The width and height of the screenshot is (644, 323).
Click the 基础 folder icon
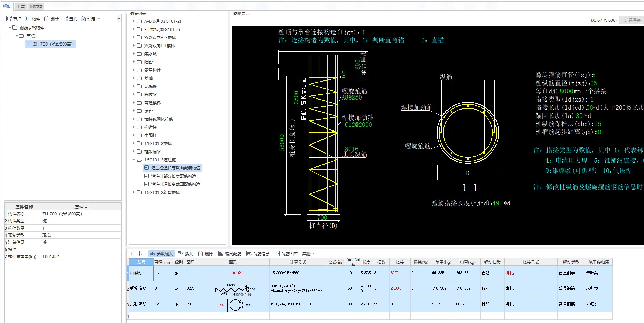click(x=139, y=78)
